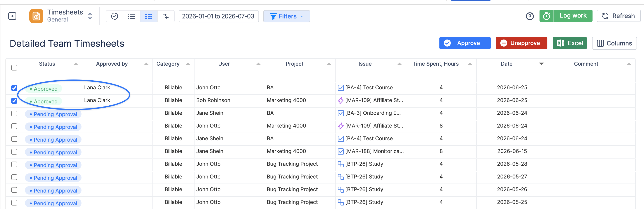Switch to the approval clock view icon
This screenshot has width=644, height=209.
[115, 16]
